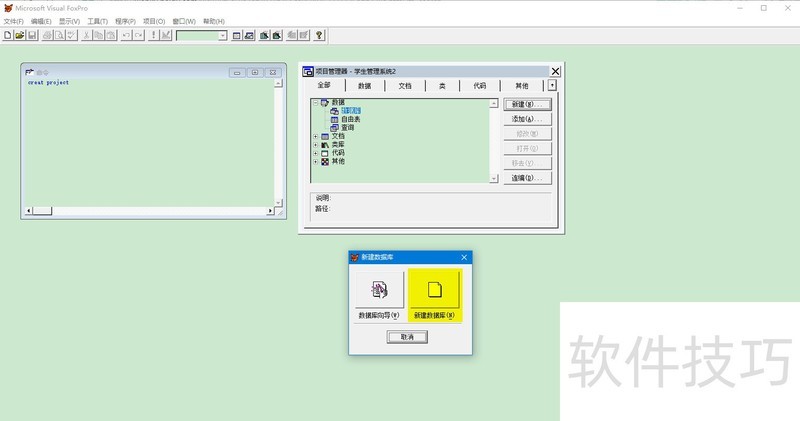Open the 显示(V) menu
Screen dimensions: 800x421
(x=69, y=21)
